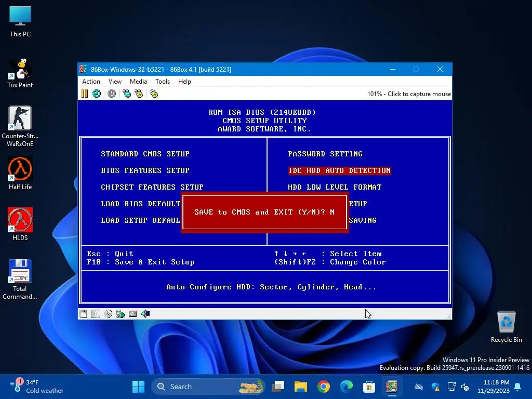Open File Explorer from the taskbar
532x399 pixels.
[x=301, y=387]
